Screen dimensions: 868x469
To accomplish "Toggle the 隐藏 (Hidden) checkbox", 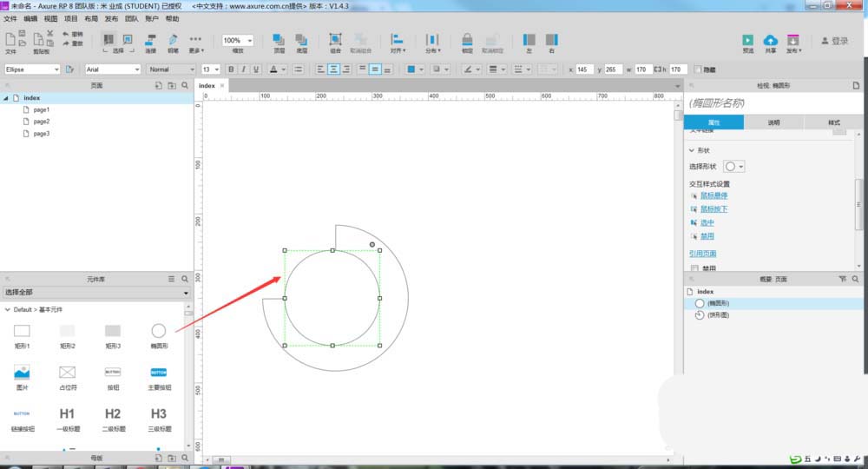I will click(697, 69).
